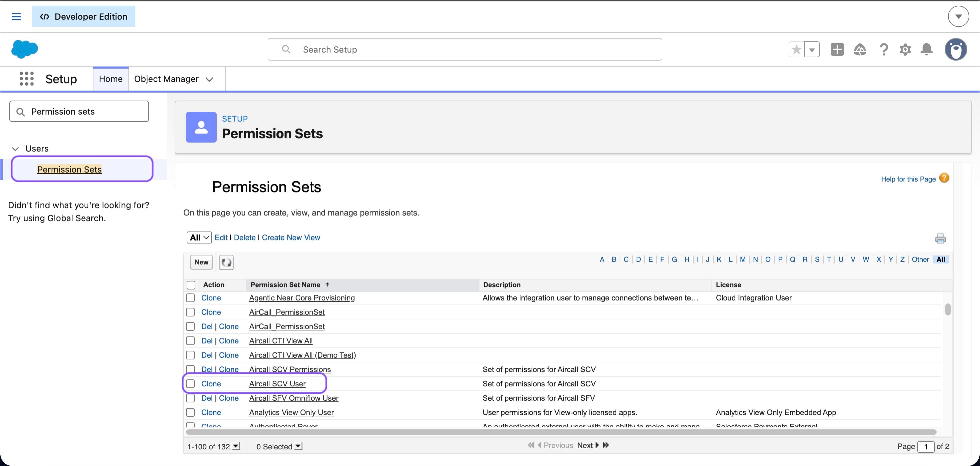The image size is (980, 466).
Task: Focus the Quick Find Permission sets box
Action: (79, 111)
